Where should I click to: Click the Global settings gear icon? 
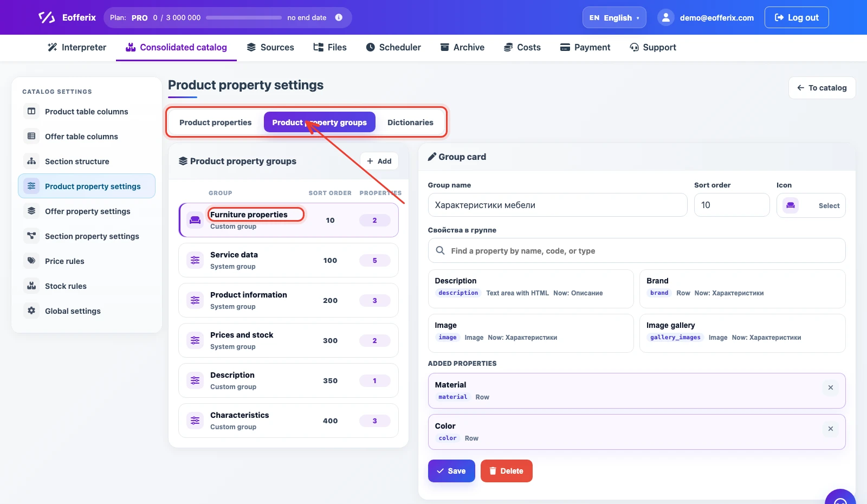(31, 311)
